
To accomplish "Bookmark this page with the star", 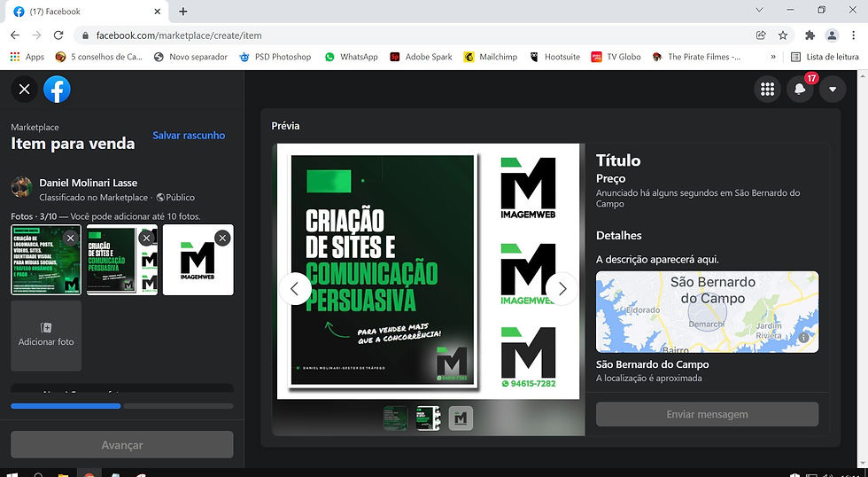I will [783, 35].
